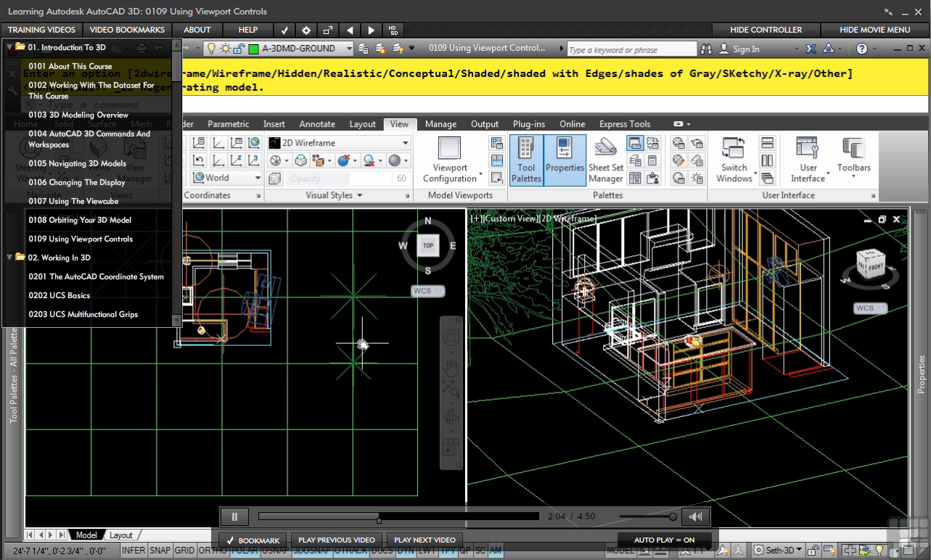Open the Parametric ribbon tab
The height and width of the screenshot is (560, 931).
tap(229, 124)
